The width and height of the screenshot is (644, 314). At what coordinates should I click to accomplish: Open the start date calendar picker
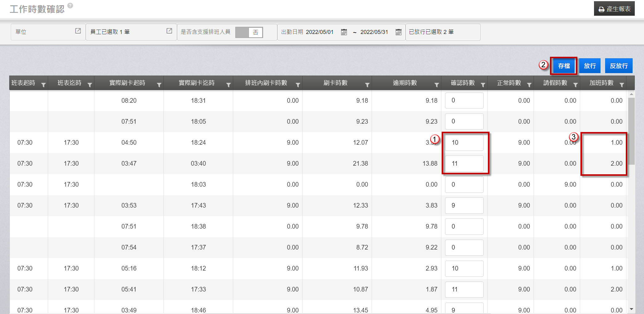[x=344, y=32]
